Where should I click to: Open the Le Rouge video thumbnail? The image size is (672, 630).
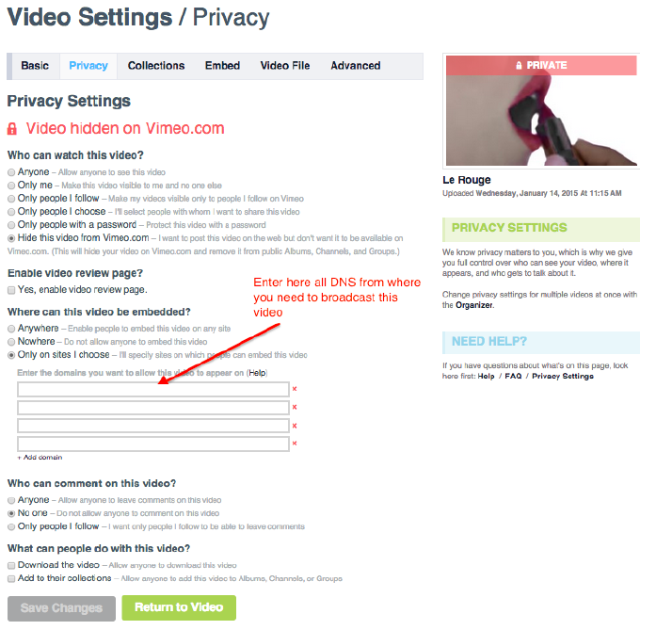point(541,110)
